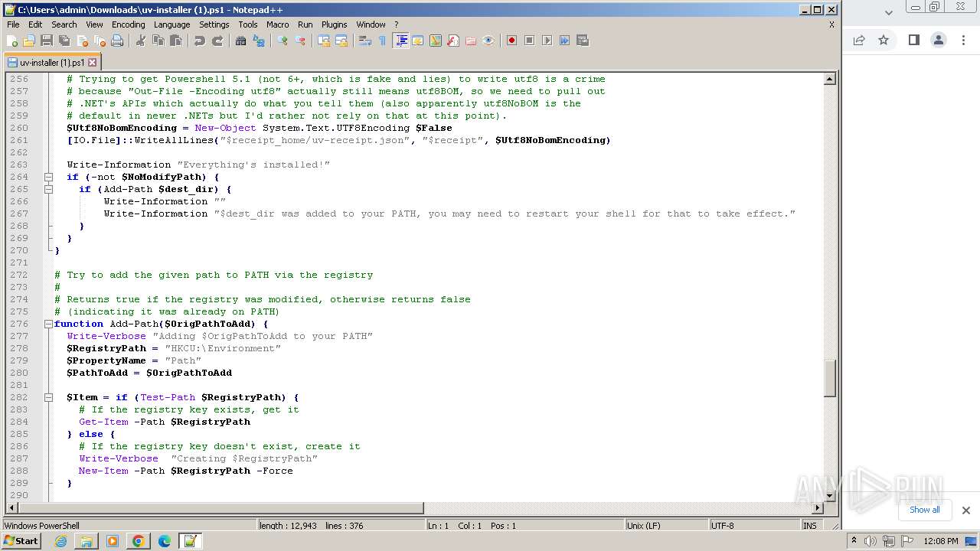Toggle synchronize horizontal scrolling icon
Viewport: 980px width, 551px height.
pyautogui.click(x=341, y=41)
